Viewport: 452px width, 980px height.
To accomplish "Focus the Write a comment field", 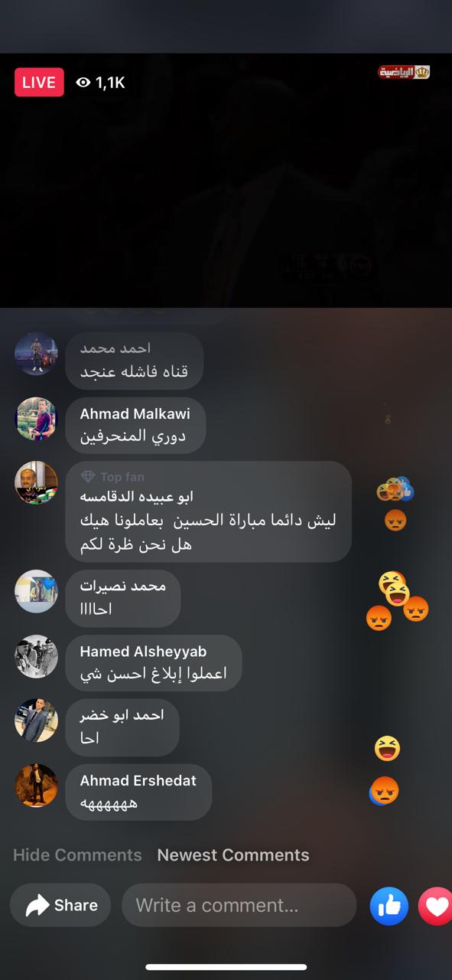I will (239, 906).
